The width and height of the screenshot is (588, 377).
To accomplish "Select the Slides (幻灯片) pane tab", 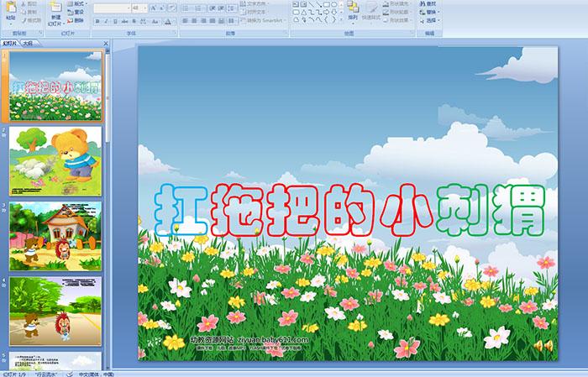I will [10, 42].
